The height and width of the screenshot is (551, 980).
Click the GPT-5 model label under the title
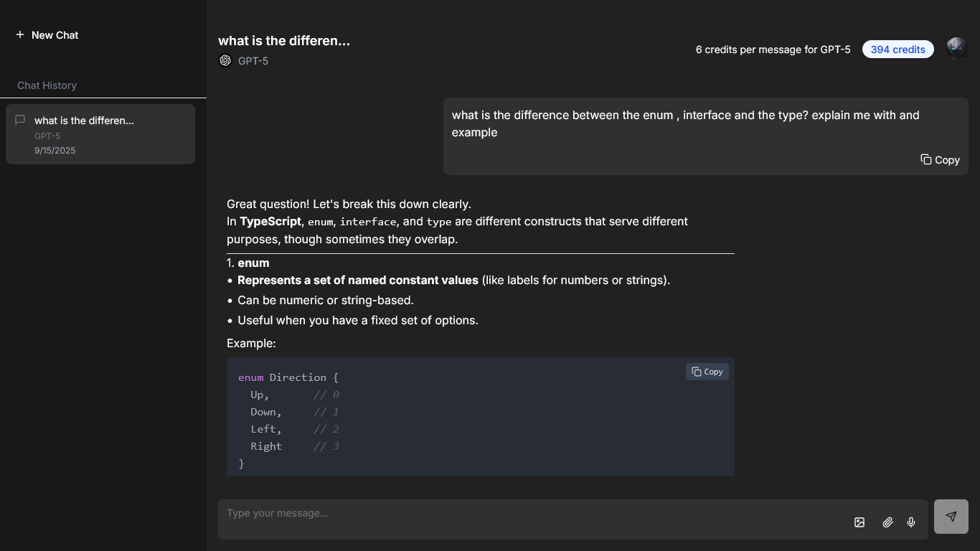[x=253, y=61]
